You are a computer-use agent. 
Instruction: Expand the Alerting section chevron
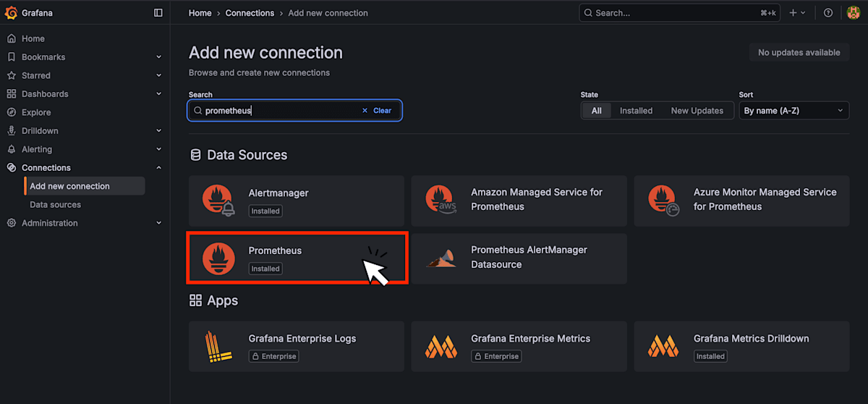tap(159, 149)
